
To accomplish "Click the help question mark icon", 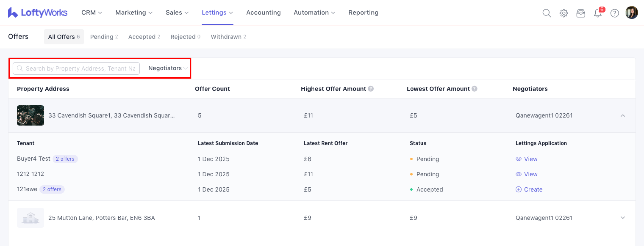I will pos(614,13).
